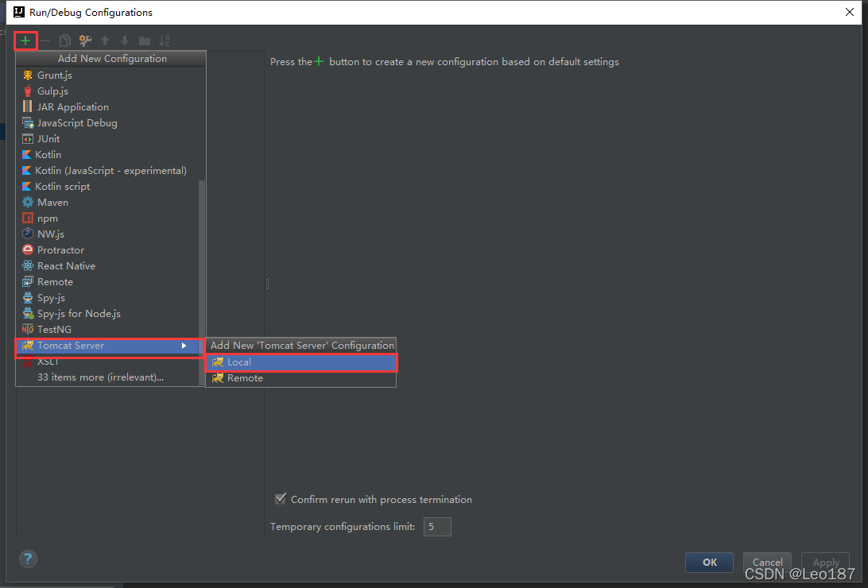
Task: Click the Cancel button
Action: (x=767, y=562)
